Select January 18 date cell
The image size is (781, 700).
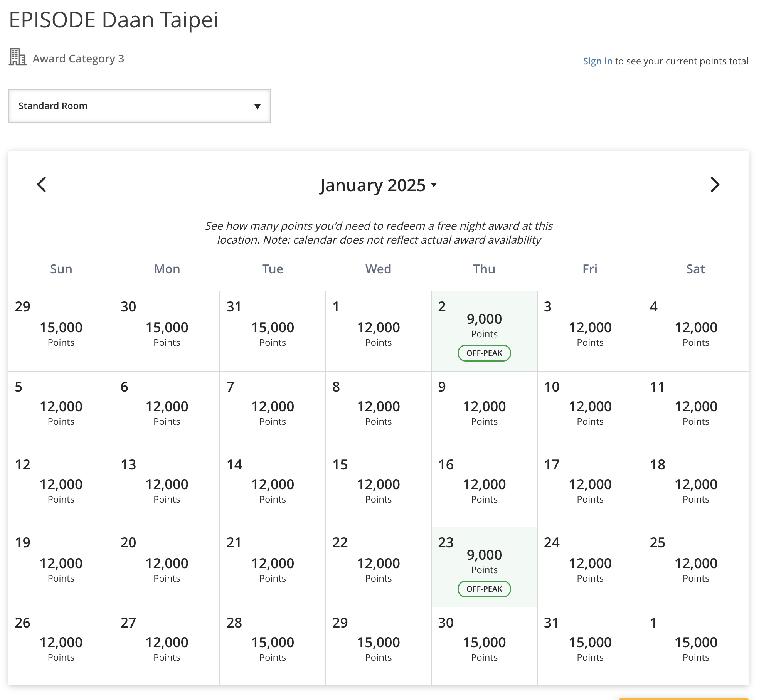[x=696, y=488]
